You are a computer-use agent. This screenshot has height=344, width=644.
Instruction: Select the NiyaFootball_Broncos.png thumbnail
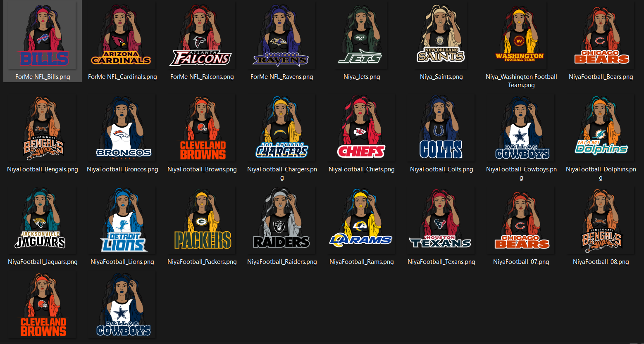tap(122, 129)
